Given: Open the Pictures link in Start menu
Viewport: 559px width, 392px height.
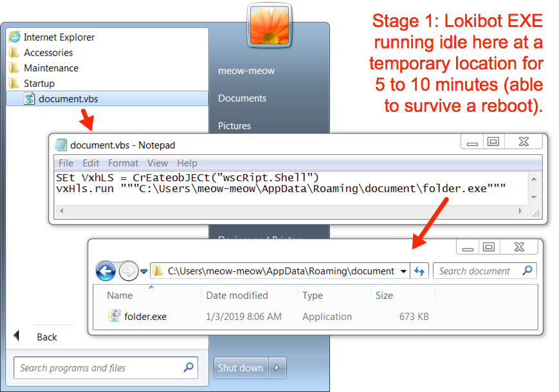Looking at the screenshot, I should point(234,126).
